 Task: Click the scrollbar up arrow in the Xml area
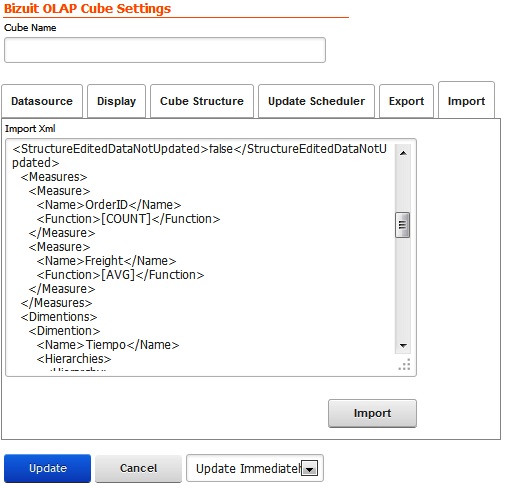[x=403, y=153]
